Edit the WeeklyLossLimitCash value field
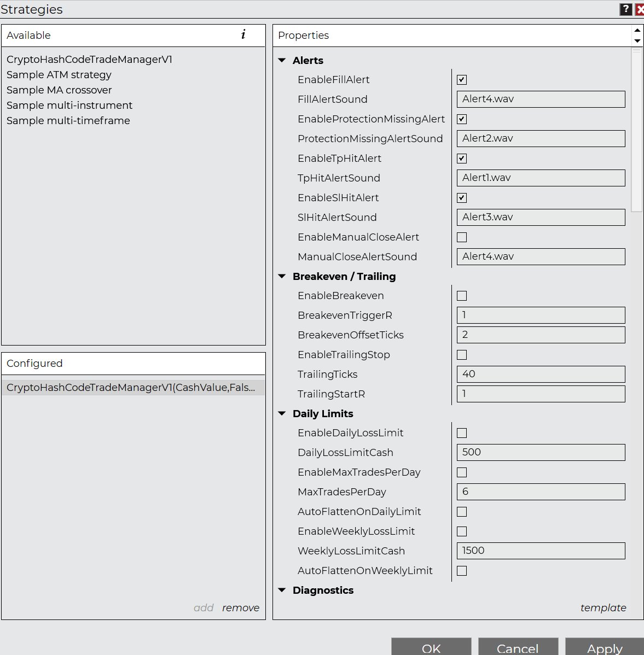The image size is (644, 655). point(541,551)
